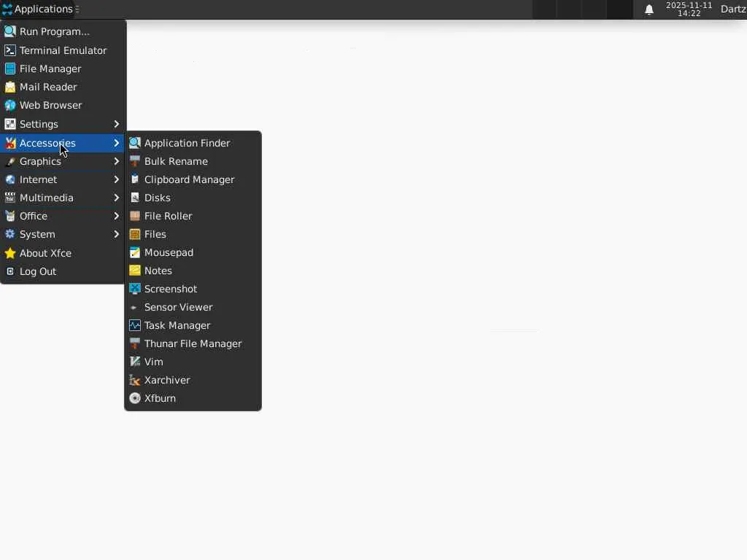Click the Task Manager graph icon
This screenshot has height=560, width=747.
[x=135, y=325]
